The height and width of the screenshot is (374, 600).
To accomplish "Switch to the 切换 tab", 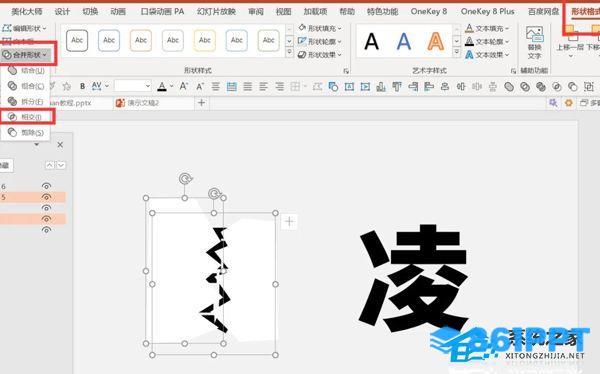I will point(90,12).
